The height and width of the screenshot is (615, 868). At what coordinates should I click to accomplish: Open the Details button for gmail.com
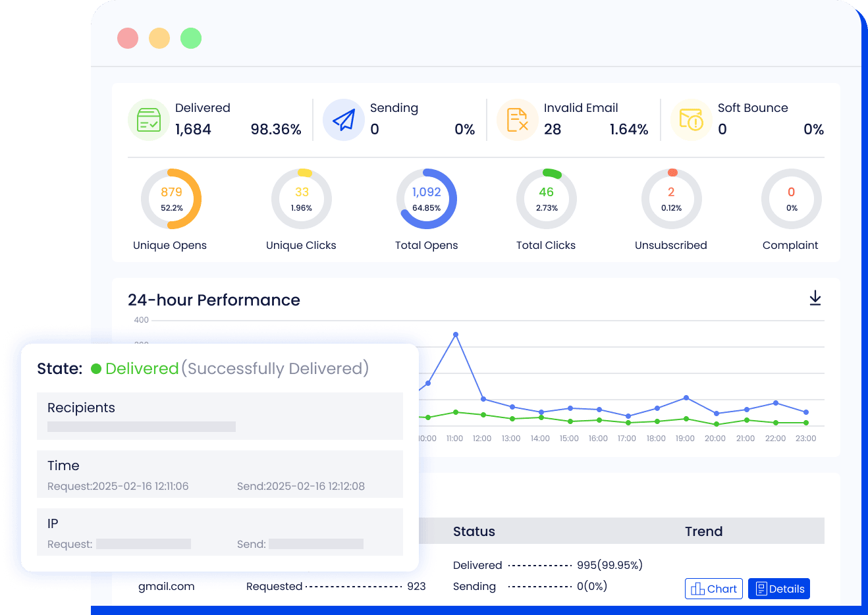coord(779,589)
